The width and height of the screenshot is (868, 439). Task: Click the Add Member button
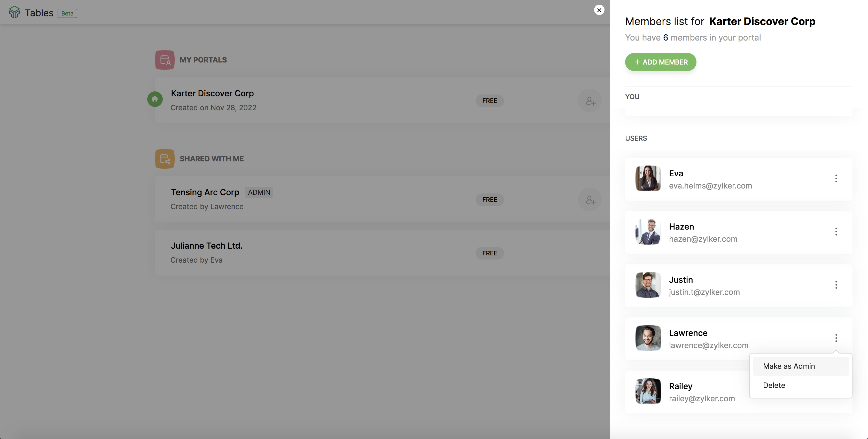click(661, 62)
